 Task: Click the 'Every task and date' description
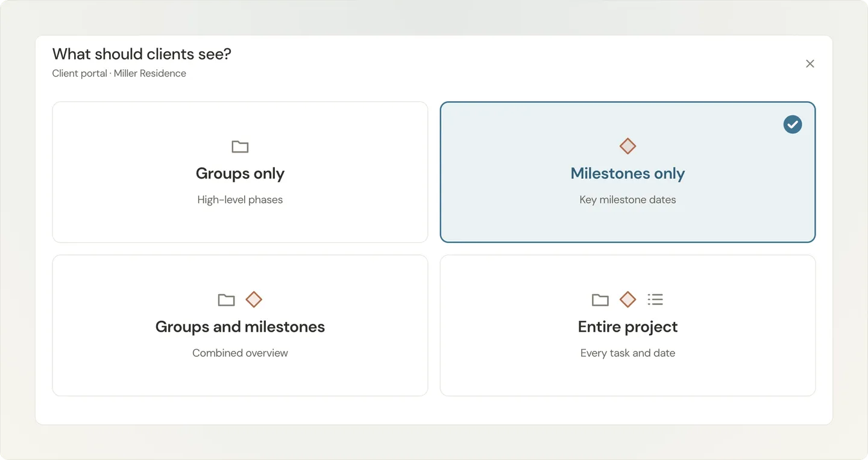[627, 353]
